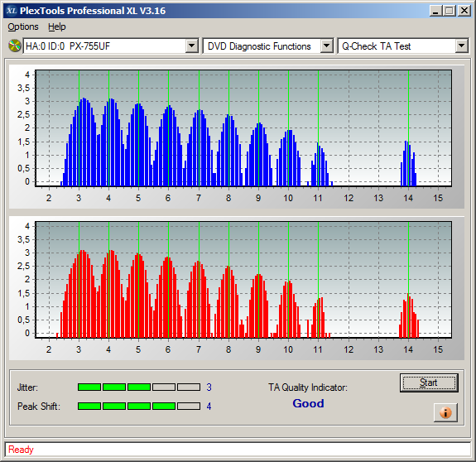Image resolution: width=476 pixels, height=462 pixels.
Task: Expand the PX-755UF drive dropdown arrow
Action: 191,46
